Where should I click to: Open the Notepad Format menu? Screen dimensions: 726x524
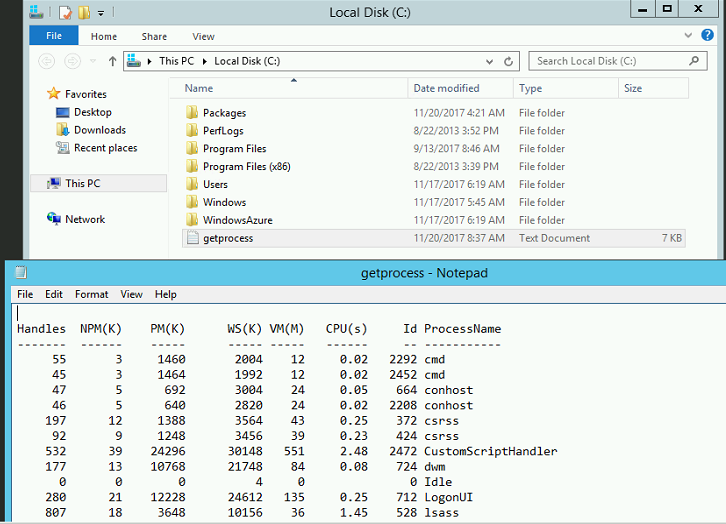point(92,294)
